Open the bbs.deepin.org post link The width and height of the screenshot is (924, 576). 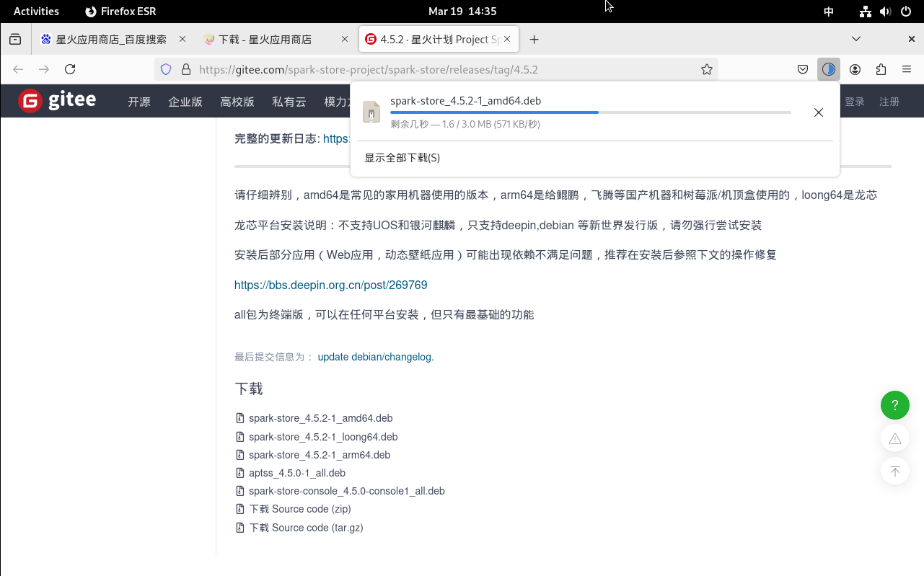pyautogui.click(x=330, y=285)
